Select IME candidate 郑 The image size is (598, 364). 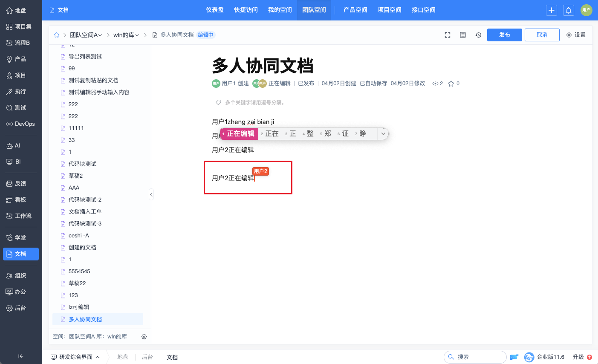point(326,134)
